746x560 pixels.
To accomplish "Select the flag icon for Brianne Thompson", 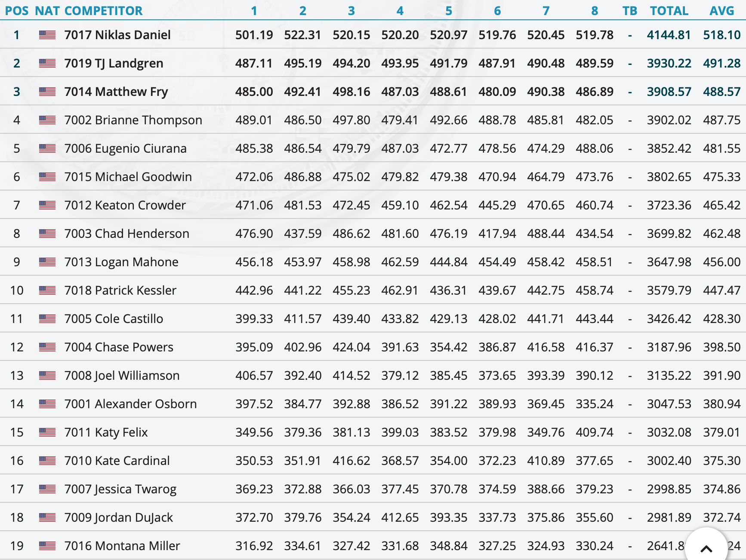I will 47,120.
